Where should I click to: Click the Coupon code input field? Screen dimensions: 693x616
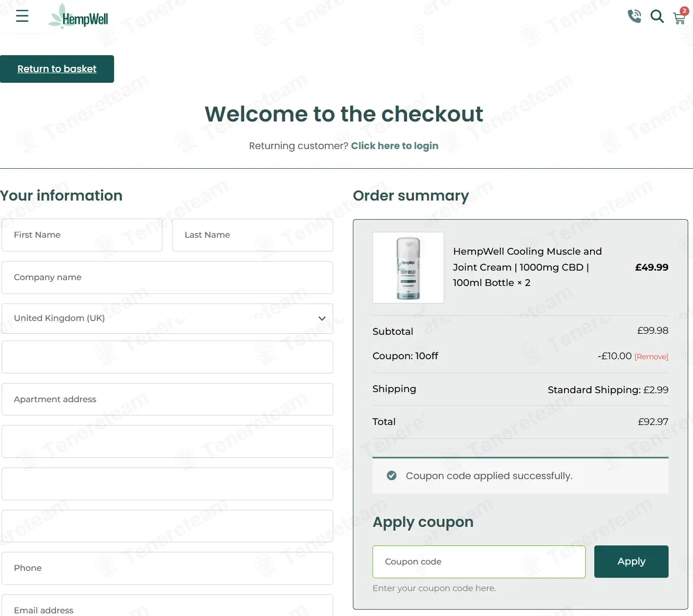[x=479, y=562]
